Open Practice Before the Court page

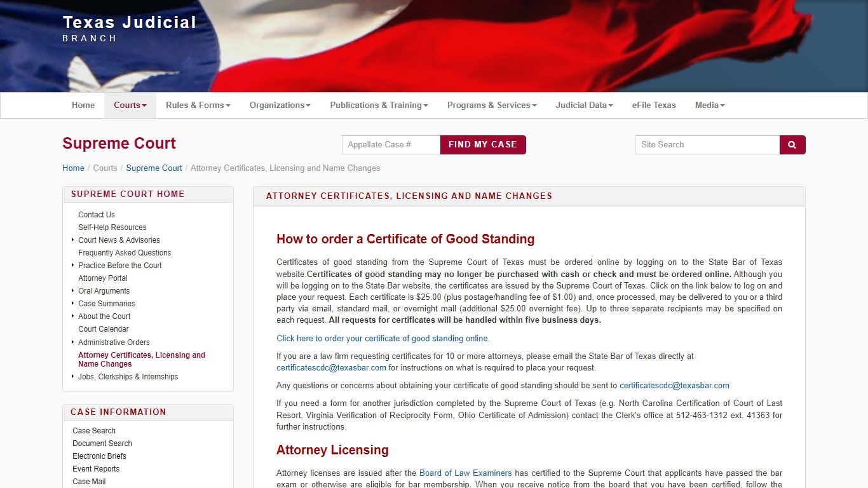[x=120, y=266]
